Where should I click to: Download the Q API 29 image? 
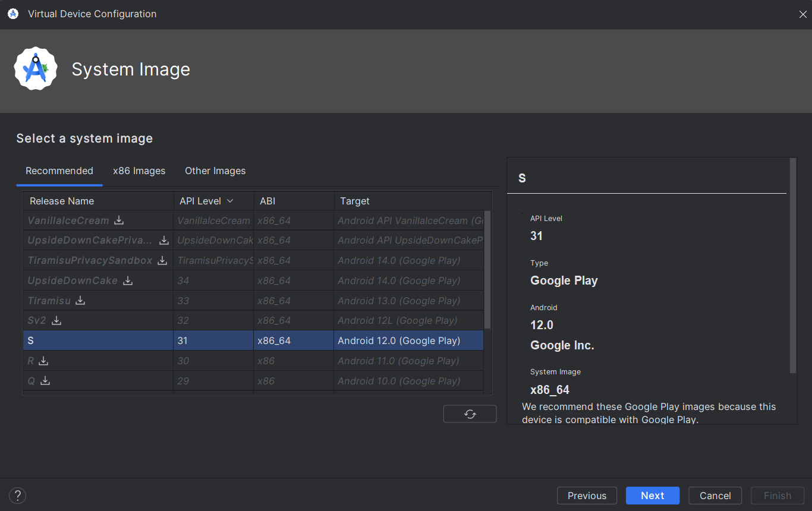[x=45, y=381]
